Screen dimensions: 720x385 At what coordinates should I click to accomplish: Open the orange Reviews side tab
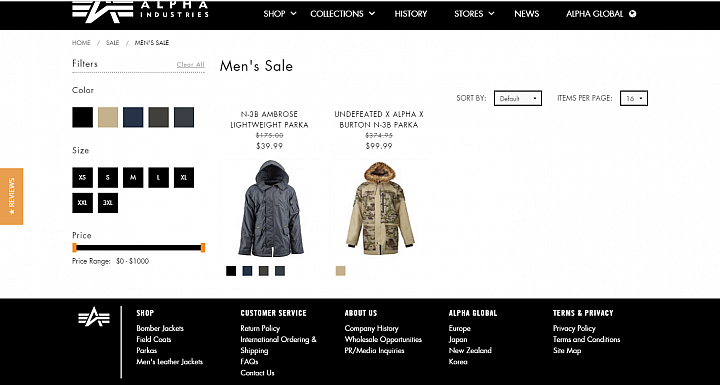click(11, 196)
